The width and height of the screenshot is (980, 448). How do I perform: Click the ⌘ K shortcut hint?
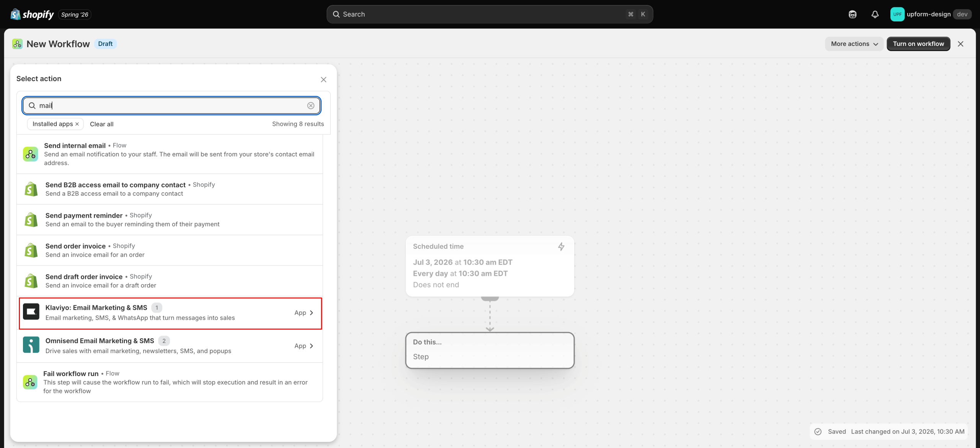click(637, 14)
